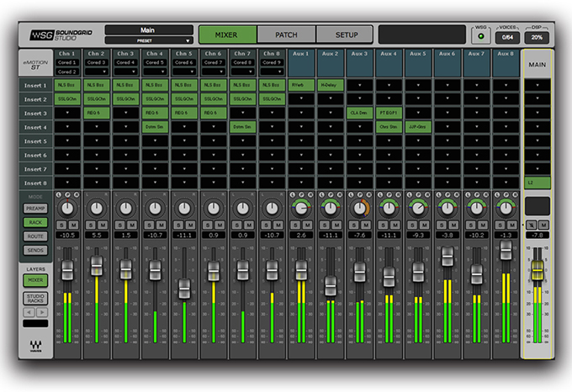Select the Aux 4 channel header
This screenshot has width=572, height=392.
click(x=389, y=63)
